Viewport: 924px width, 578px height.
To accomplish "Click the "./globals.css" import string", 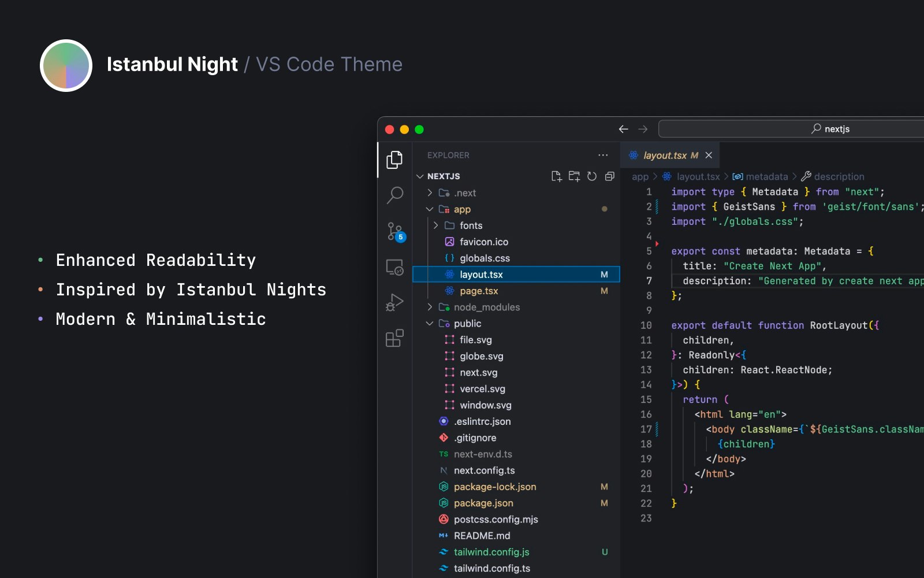I will click(x=755, y=221).
